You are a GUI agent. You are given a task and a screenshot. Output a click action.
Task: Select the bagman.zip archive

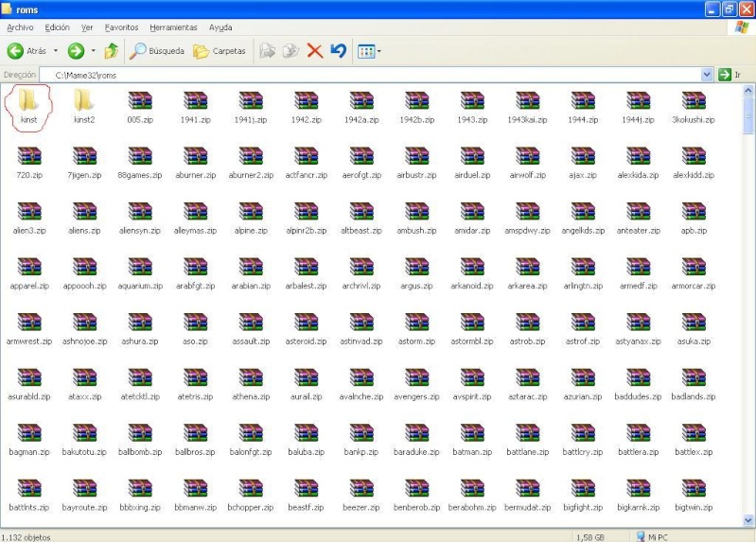(x=29, y=440)
